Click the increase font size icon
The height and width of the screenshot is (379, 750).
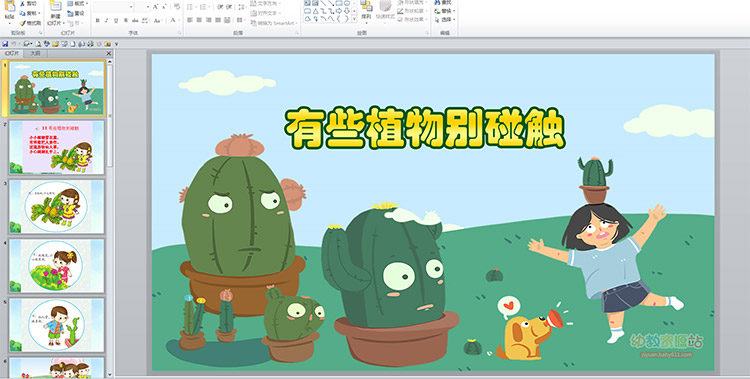tap(155, 7)
